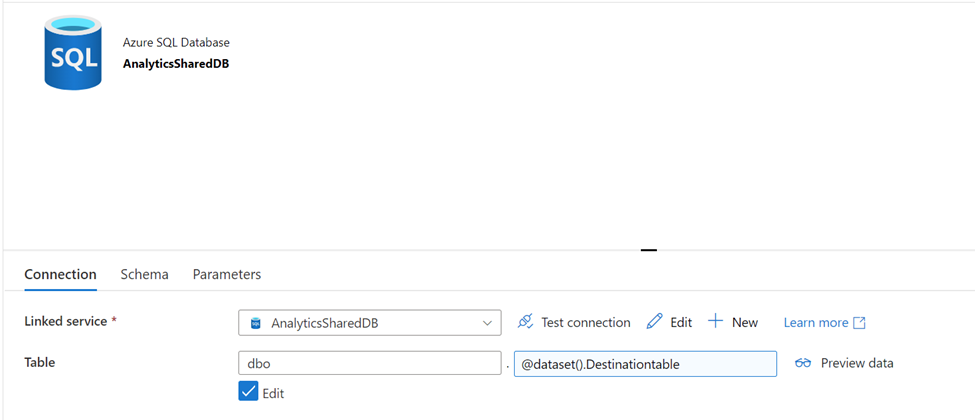The height and width of the screenshot is (420, 975).
Task: Click the Table field label
Action: pyautogui.click(x=40, y=362)
